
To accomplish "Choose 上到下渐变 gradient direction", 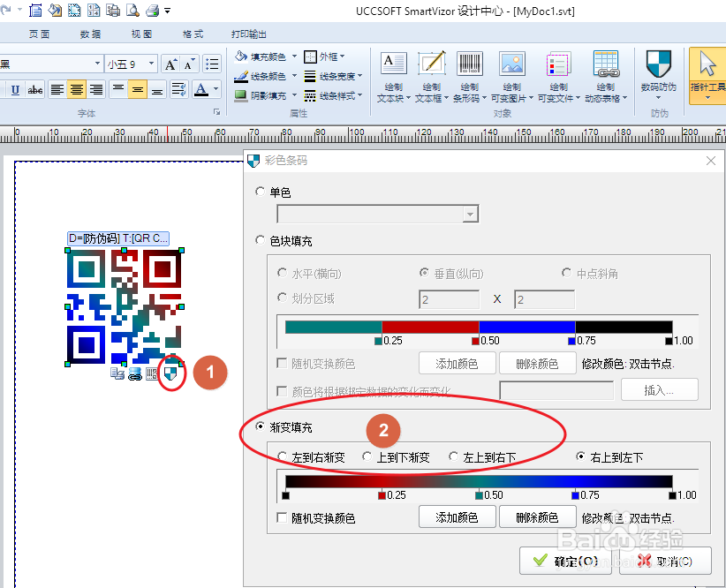I will (x=367, y=457).
